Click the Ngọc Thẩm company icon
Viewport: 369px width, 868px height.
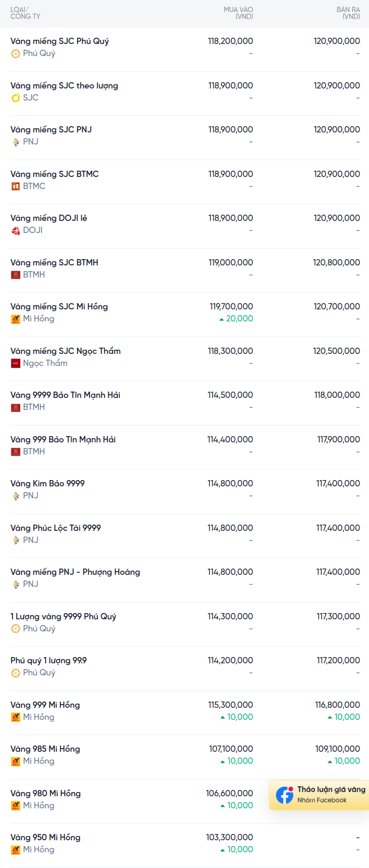16,363
